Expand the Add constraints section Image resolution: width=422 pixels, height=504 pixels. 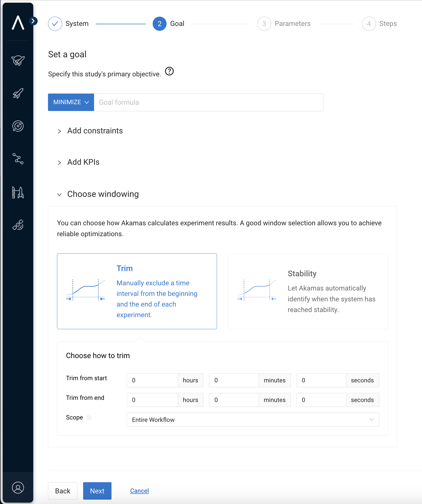(x=95, y=131)
